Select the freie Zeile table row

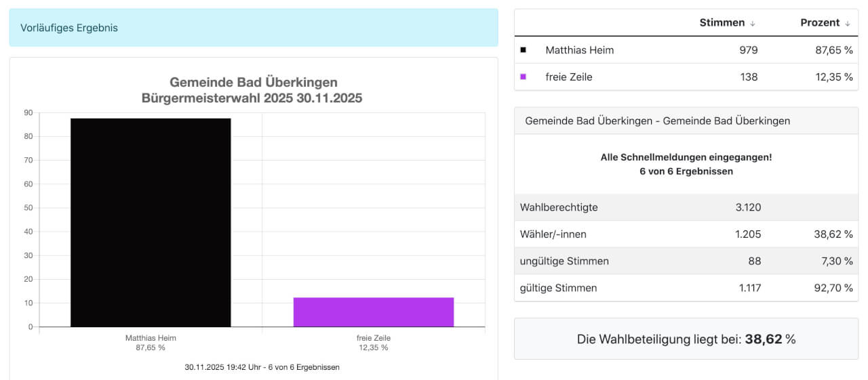click(686, 77)
